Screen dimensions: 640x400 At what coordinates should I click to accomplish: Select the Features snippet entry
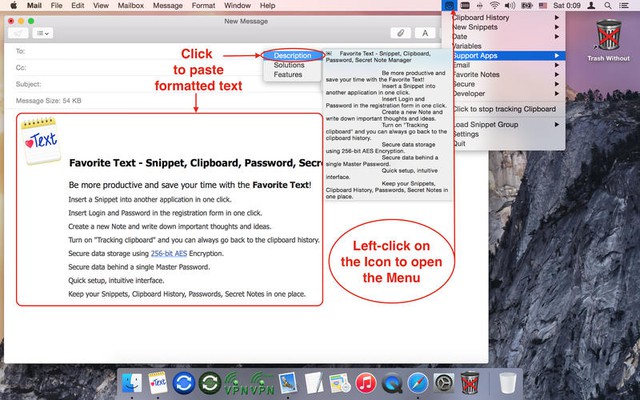click(x=288, y=74)
